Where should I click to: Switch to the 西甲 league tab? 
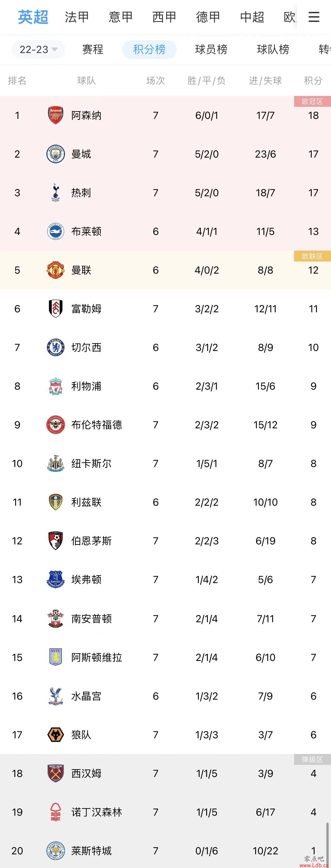(x=164, y=17)
